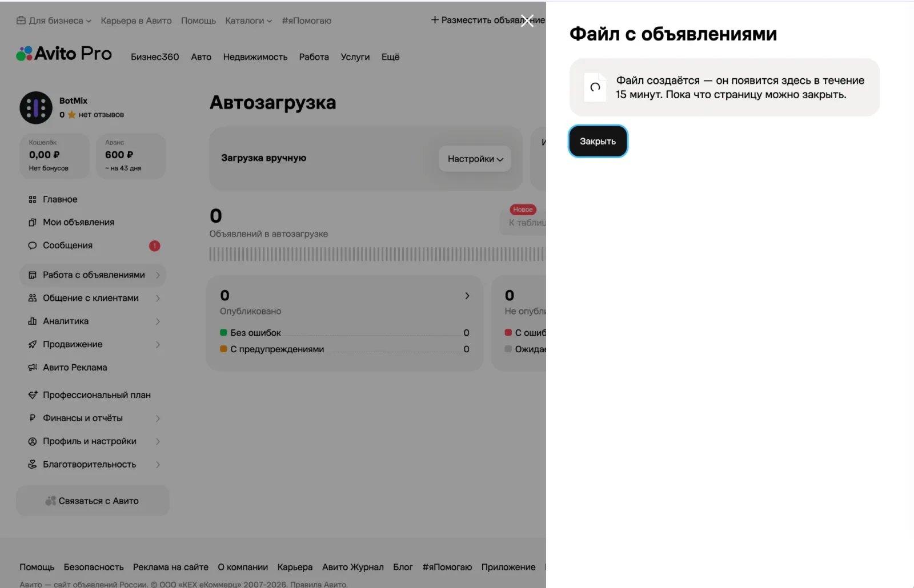Click the Главное grid icon
The width and height of the screenshot is (914, 588).
pyautogui.click(x=33, y=199)
